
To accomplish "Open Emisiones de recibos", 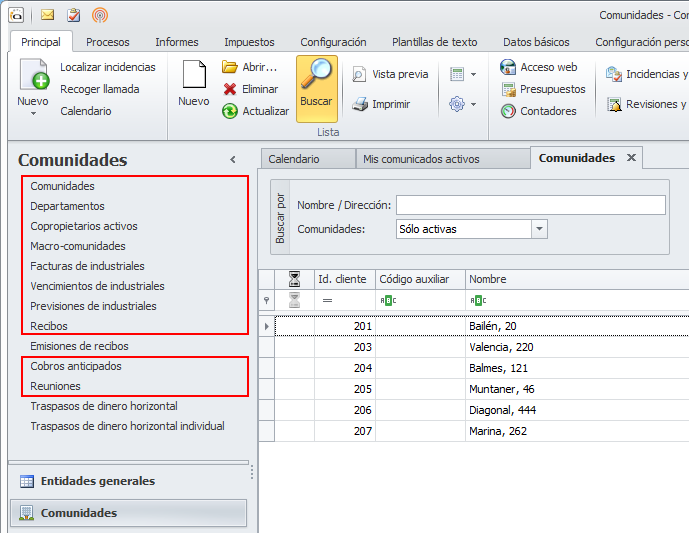I will (79, 346).
